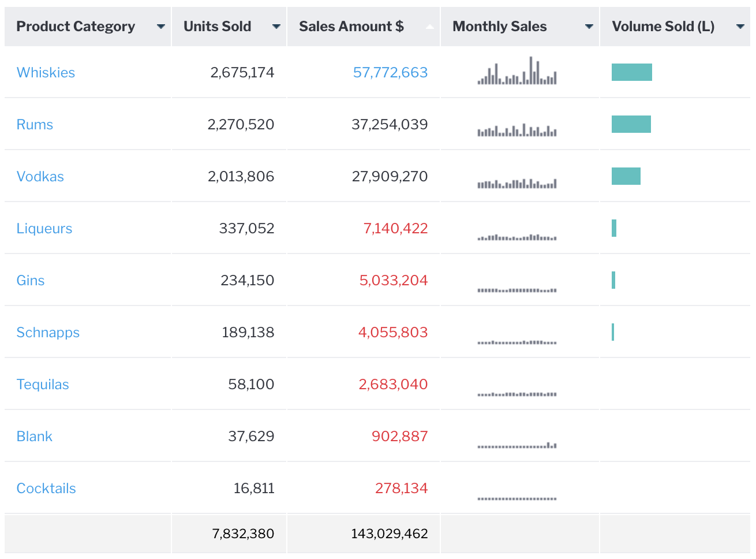Image resolution: width=756 pixels, height=559 pixels.
Task: Select the Cocktails category link
Action: tap(46, 489)
